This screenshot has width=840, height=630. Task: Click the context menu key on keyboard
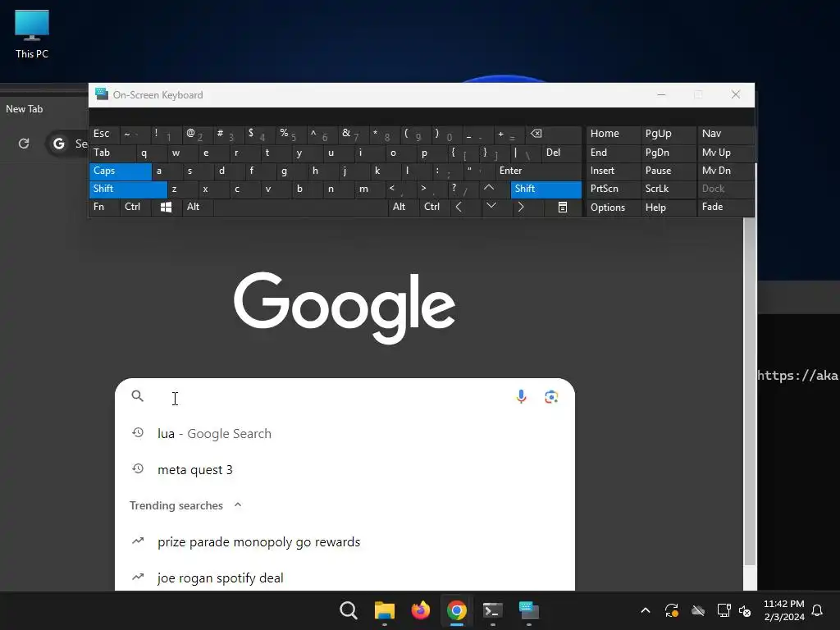563,208
